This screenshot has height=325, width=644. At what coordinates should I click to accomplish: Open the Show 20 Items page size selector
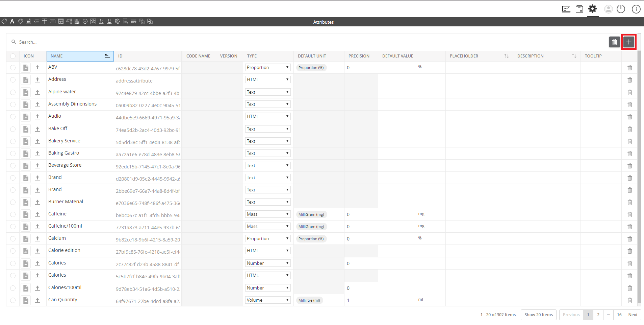[539, 315]
